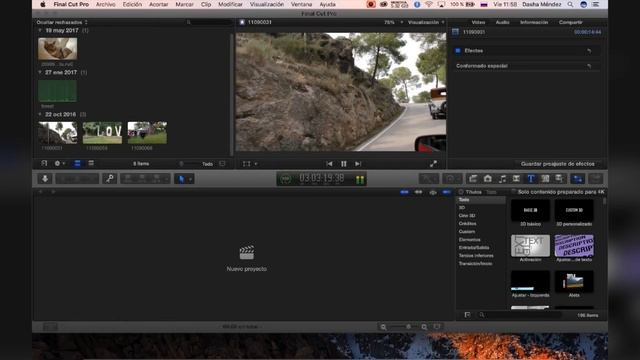Switch browser to filmstrip view
Screen dimensions: 640x360
click(x=77, y=163)
